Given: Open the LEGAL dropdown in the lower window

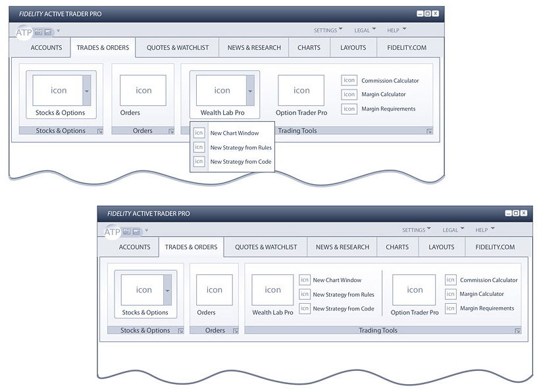Looking at the screenshot, I should [x=453, y=230].
